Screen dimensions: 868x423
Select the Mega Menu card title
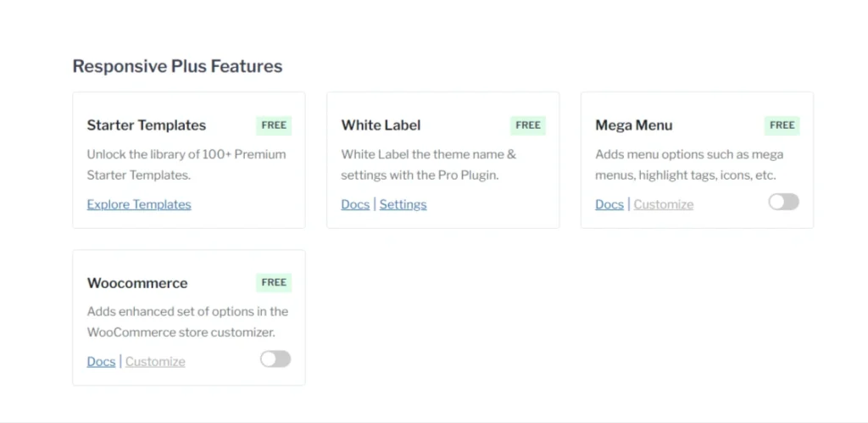point(634,125)
